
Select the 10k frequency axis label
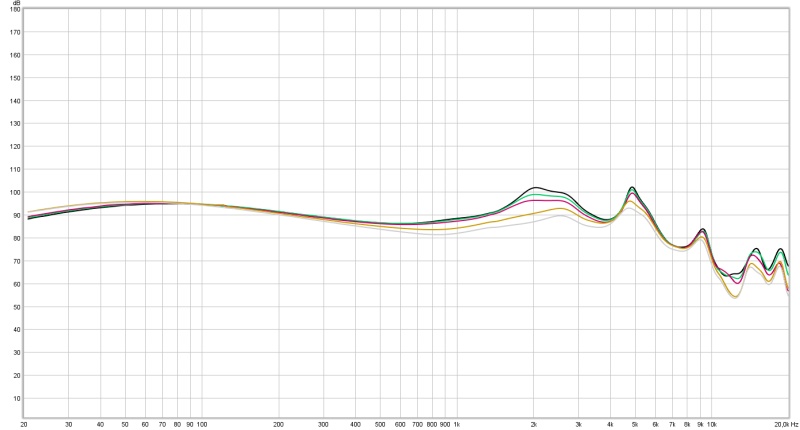[711, 424]
